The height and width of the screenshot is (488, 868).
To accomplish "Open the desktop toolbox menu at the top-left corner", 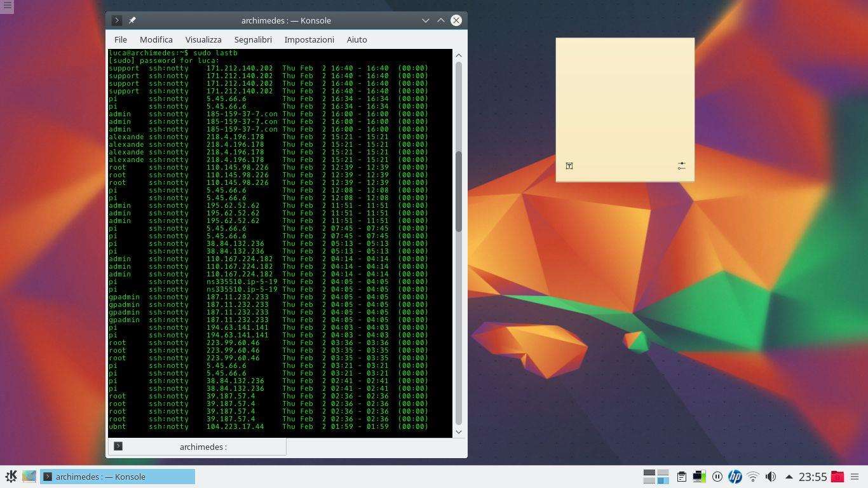I will point(7,6).
